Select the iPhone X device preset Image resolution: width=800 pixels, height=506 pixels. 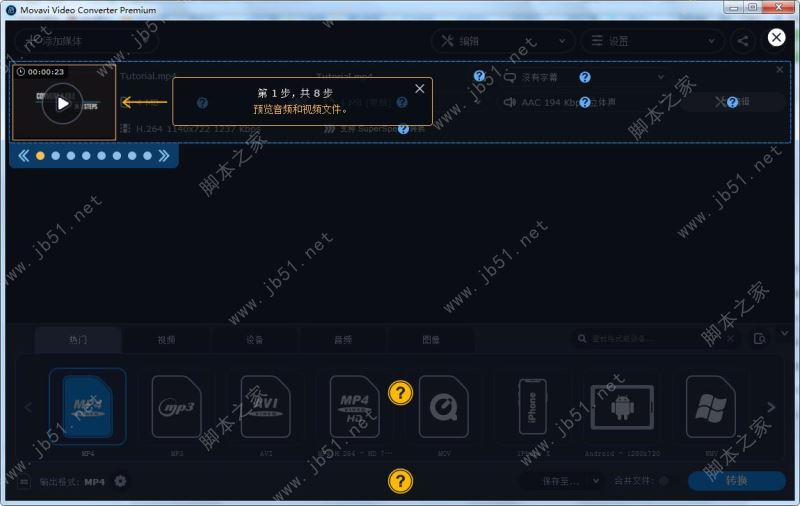533,407
